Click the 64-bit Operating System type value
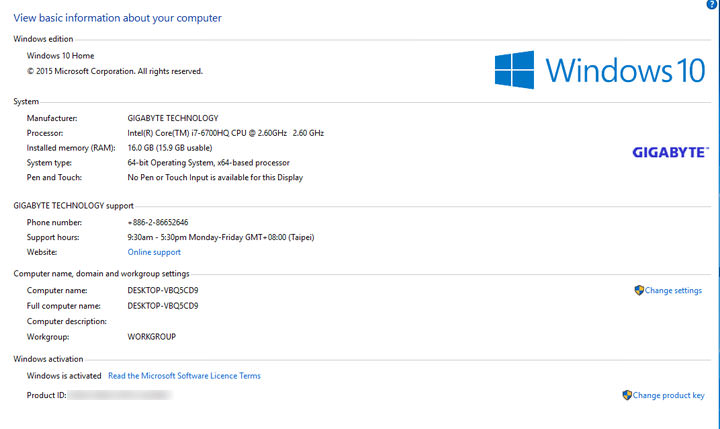Viewport: 720px width, 429px height. [x=208, y=163]
